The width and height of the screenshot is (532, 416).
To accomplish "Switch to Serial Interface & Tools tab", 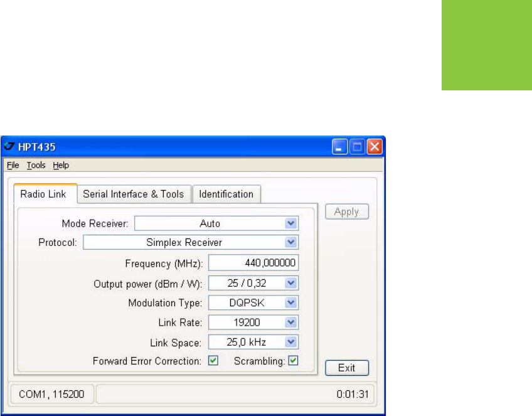I will [134, 194].
